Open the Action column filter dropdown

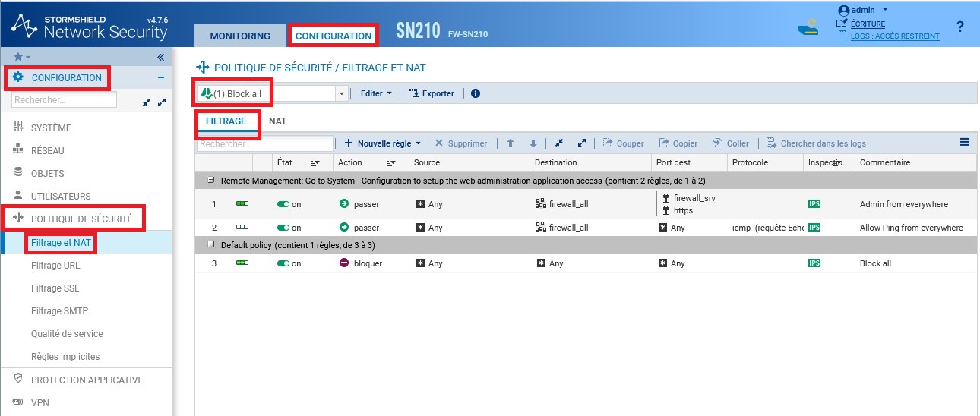point(392,163)
